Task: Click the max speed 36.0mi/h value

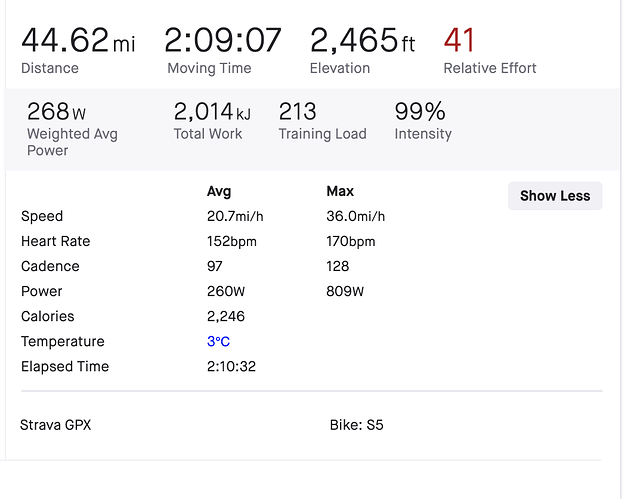Action: (x=355, y=216)
